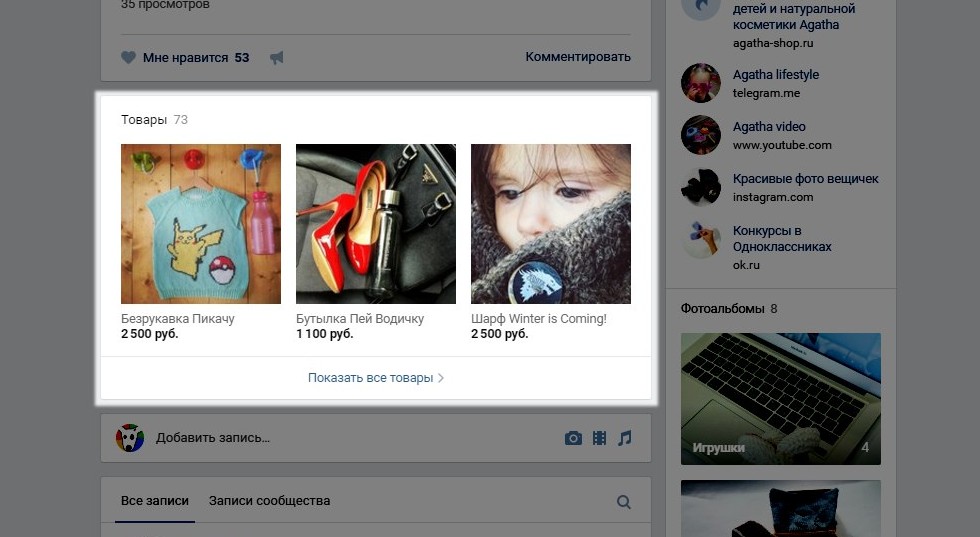This screenshot has width=980, height=537.
Task: Open Комментировать link
Action: 578,57
